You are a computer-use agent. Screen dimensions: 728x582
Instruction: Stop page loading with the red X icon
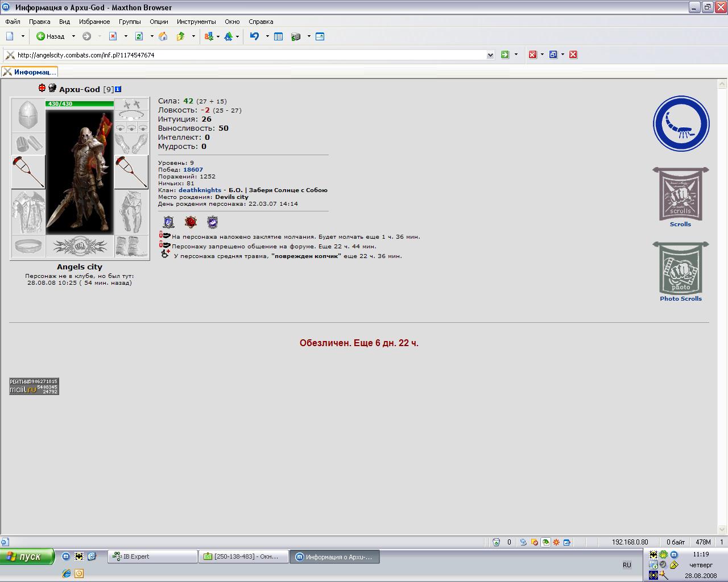113,36
